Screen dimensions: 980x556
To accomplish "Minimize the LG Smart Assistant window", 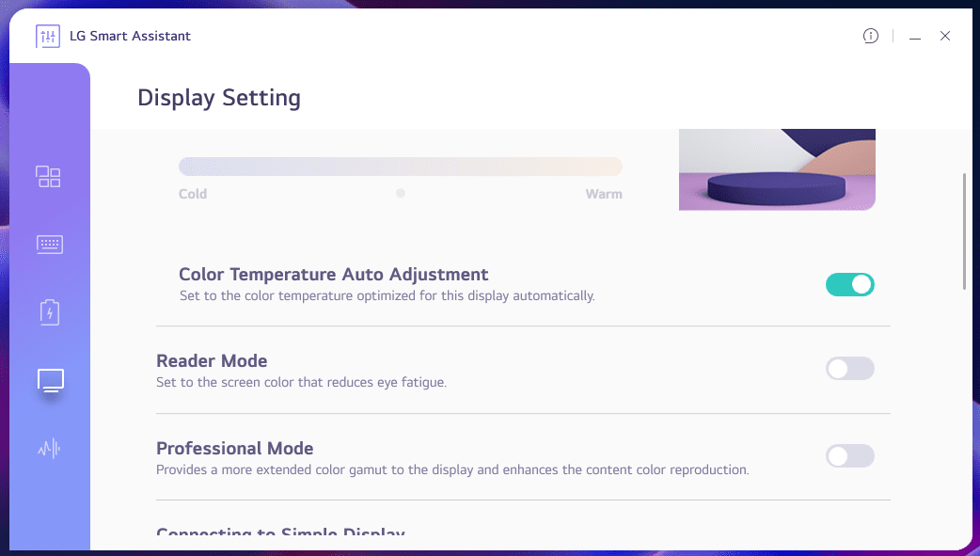I will point(914,37).
